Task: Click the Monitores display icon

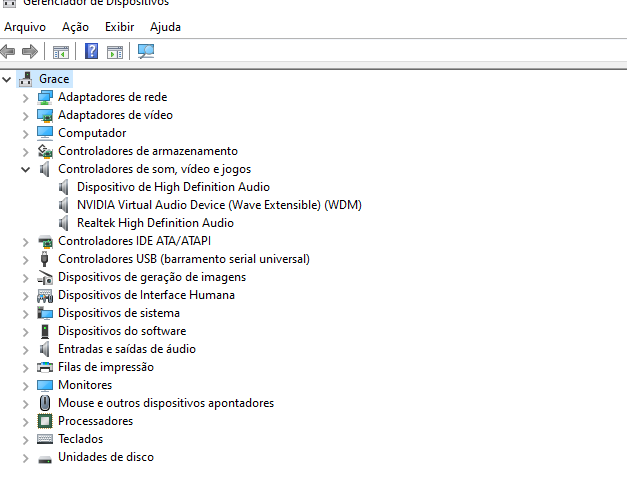Action: [45, 385]
